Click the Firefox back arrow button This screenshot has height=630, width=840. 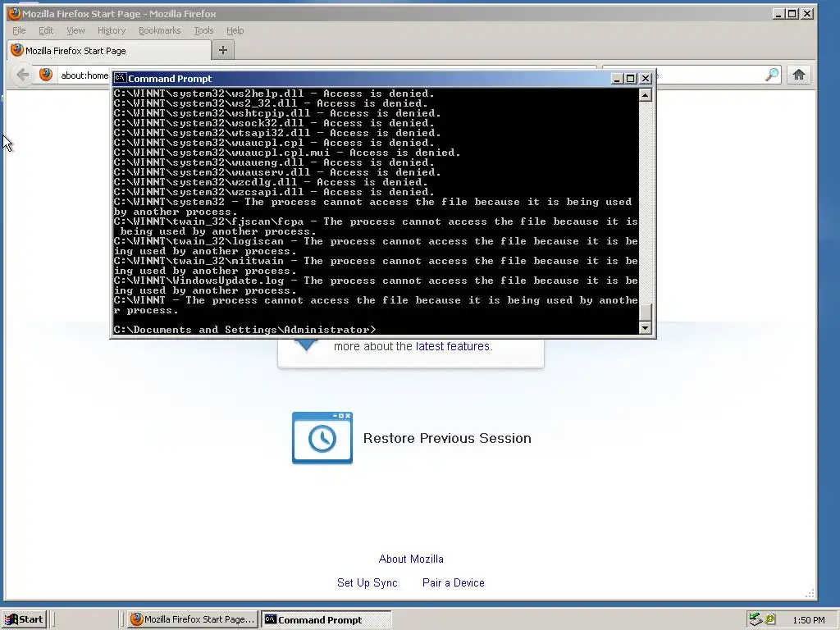(22, 75)
